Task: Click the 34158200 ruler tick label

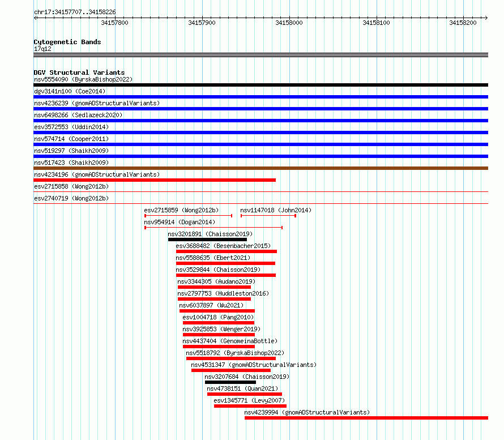Action: (463, 23)
